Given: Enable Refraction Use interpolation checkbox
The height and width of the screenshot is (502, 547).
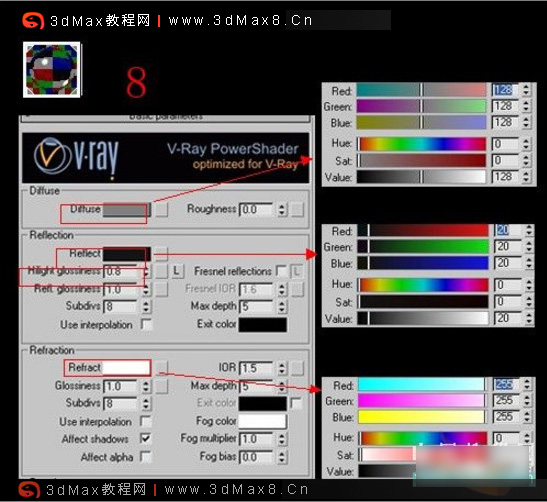Looking at the screenshot, I should pyautogui.click(x=146, y=421).
